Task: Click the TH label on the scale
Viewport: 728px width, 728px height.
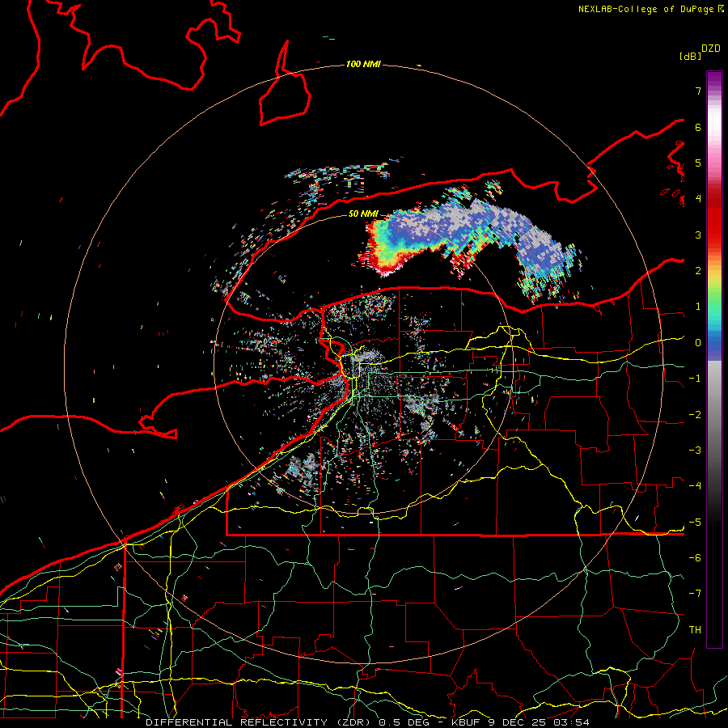Action: pyautogui.click(x=695, y=629)
